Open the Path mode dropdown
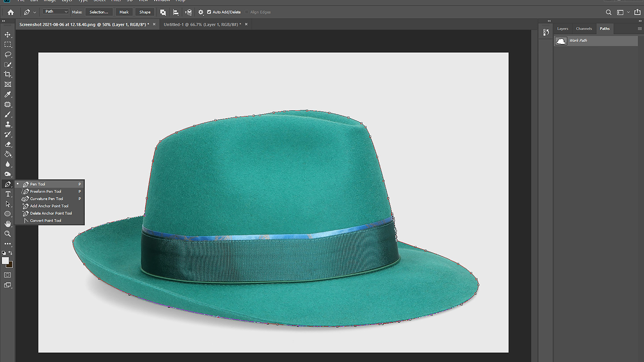Image resolution: width=644 pixels, height=362 pixels. 56,12
